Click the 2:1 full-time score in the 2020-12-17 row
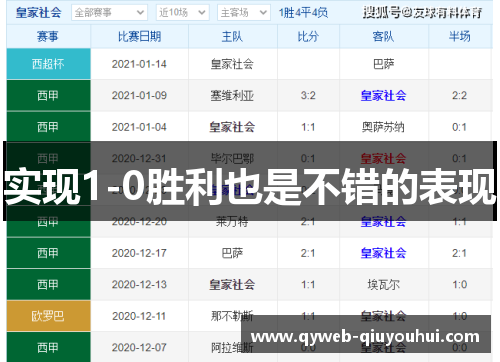 pyautogui.click(x=308, y=253)
